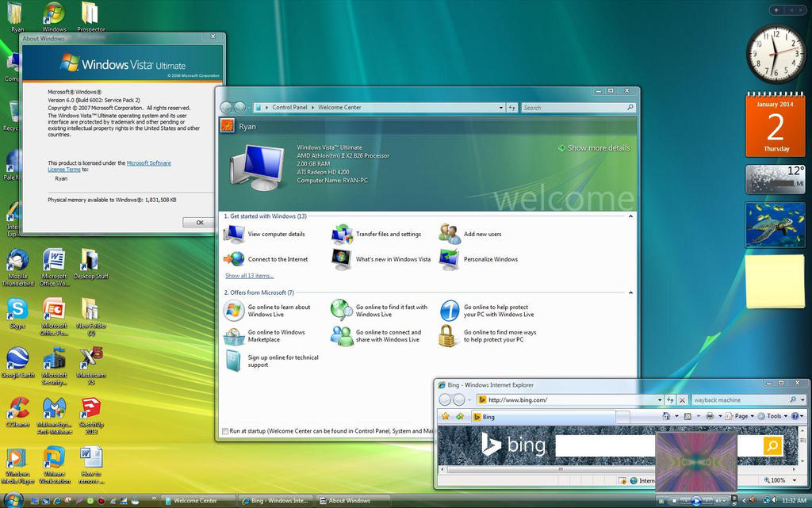Click the Welcome Center search field
This screenshot has height=508, width=812.
click(578, 108)
